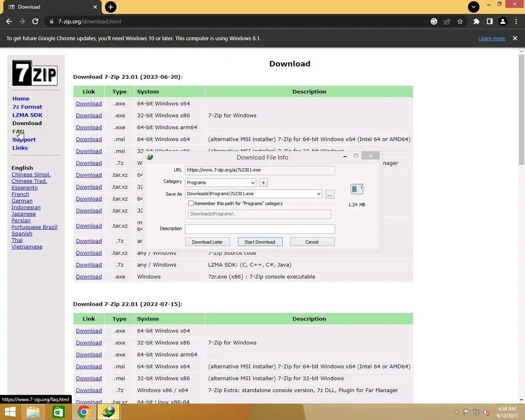The image size is (525, 420).
Task: Click the page vertical scrollbar thumb
Action: click(x=521, y=110)
